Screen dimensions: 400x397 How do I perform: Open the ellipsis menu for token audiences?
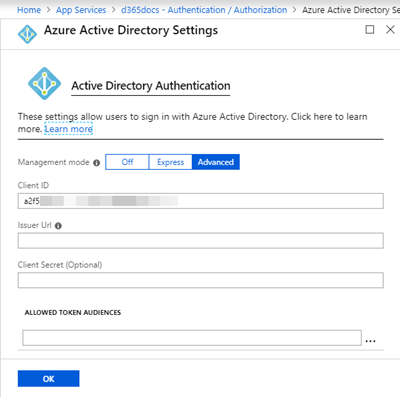point(370,341)
